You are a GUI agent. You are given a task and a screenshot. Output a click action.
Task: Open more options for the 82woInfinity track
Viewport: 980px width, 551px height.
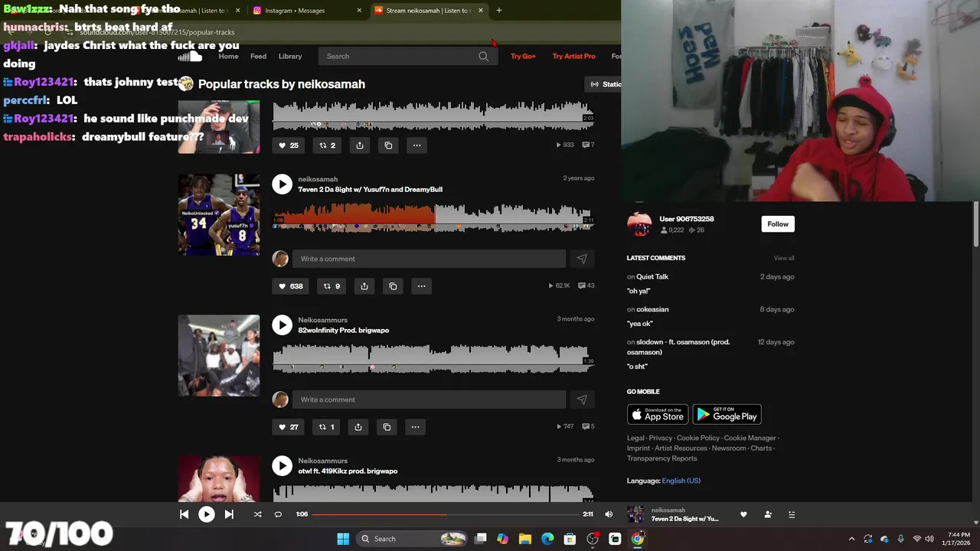point(415,427)
